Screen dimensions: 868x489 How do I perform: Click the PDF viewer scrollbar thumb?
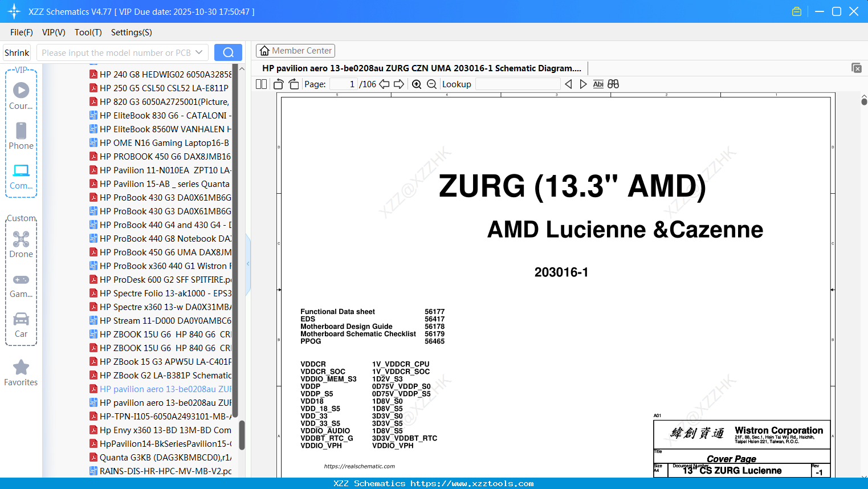[864, 101]
